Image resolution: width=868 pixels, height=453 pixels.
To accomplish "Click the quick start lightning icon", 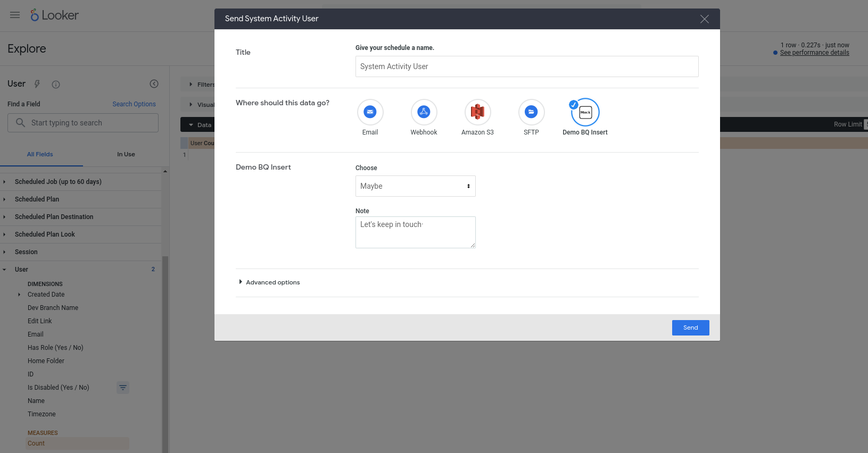I will tap(37, 84).
